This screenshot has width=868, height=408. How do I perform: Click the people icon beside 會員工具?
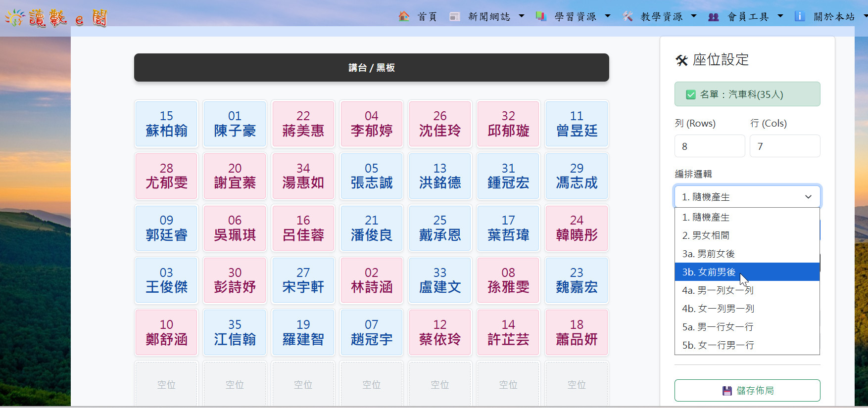[x=713, y=17]
